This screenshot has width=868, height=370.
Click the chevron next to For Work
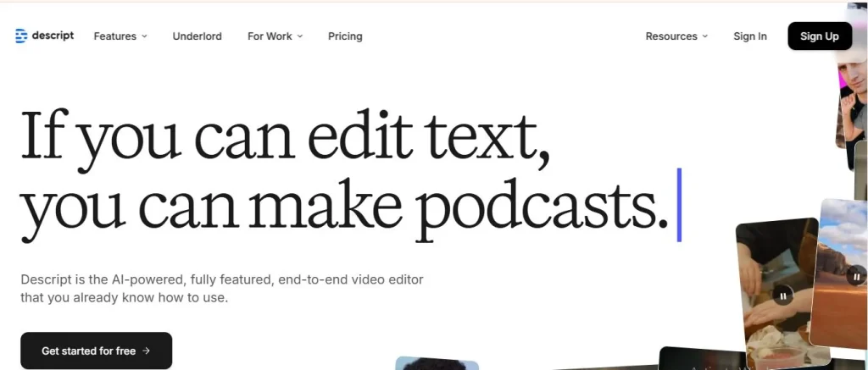point(300,36)
